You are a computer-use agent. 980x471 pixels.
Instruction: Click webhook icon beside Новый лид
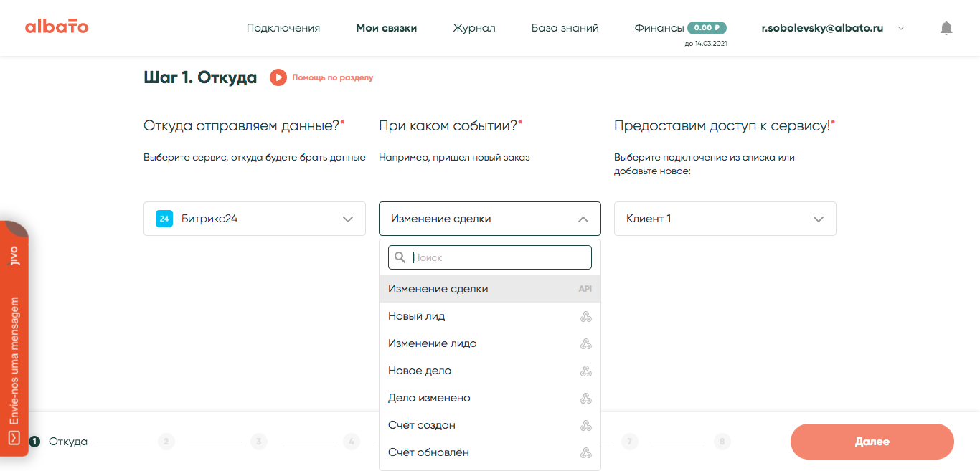pos(585,316)
